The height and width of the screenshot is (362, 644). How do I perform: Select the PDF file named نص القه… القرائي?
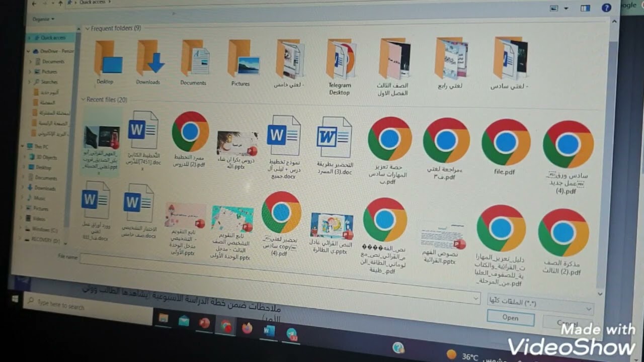(385, 235)
